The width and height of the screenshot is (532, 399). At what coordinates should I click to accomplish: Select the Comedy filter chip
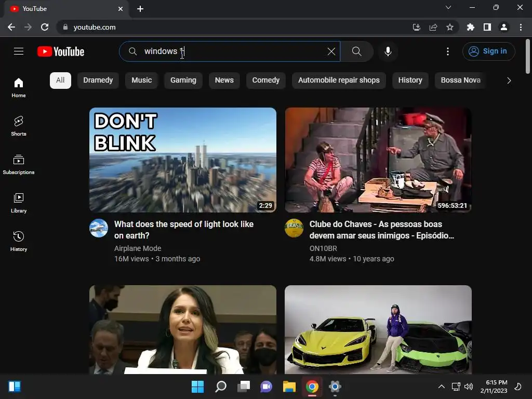point(265,81)
